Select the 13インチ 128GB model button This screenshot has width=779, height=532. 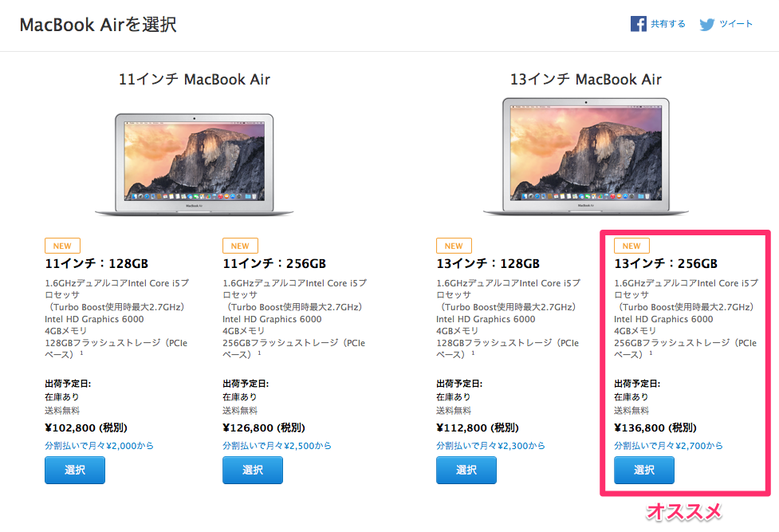[x=466, y=470]
